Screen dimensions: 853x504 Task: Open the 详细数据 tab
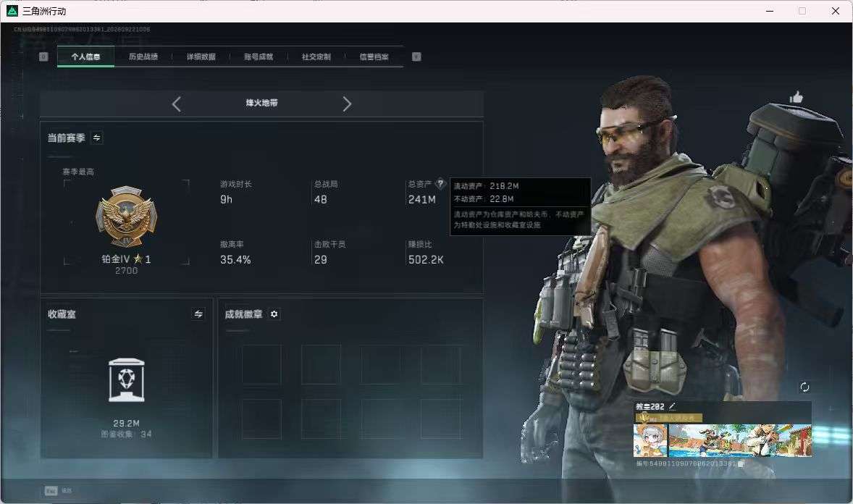pos(201,56)
